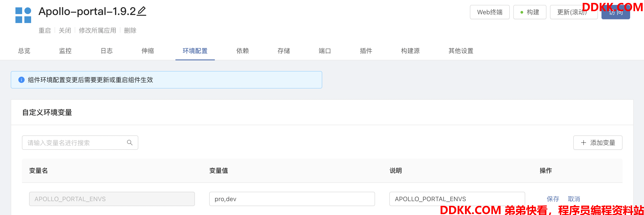Click the variable value field containing pro,dev
The image size is (644, 215).
pyautogui.click(x=292, y=199)
